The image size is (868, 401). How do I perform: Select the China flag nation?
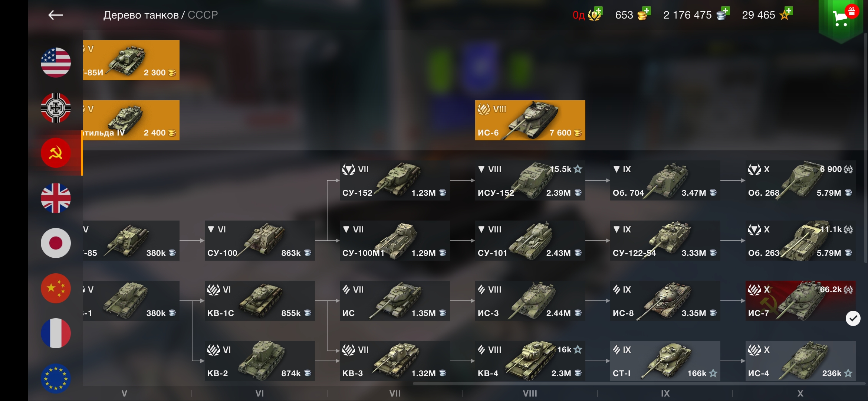(56, 288)
